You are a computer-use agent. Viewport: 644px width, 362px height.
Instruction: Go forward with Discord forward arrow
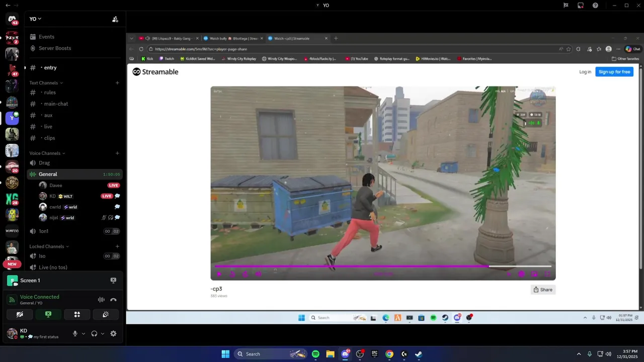click(17, 5)
